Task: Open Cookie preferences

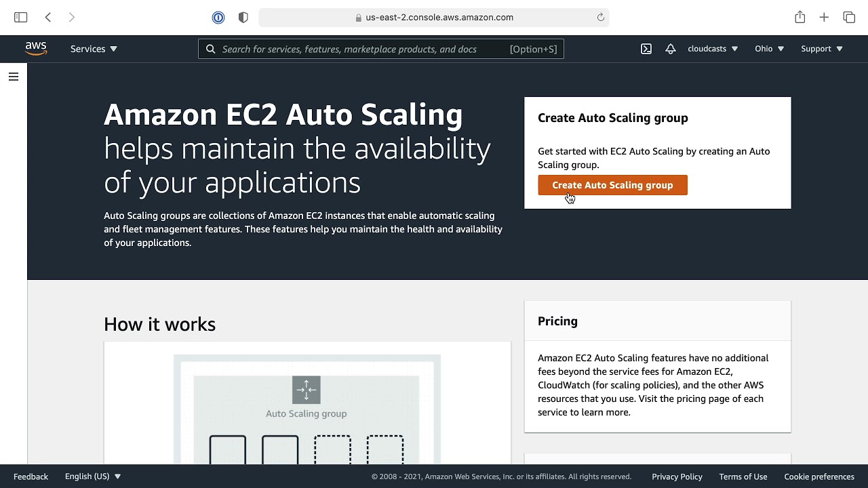Action: [819, 476]
